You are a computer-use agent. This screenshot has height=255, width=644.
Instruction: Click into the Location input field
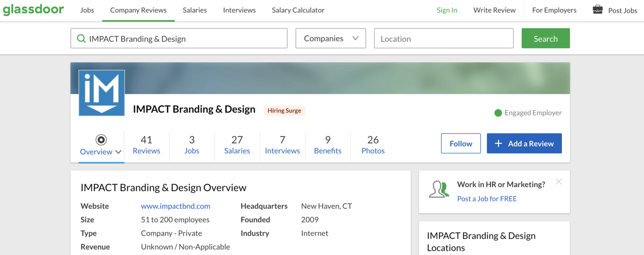click(x=444, y=39)
